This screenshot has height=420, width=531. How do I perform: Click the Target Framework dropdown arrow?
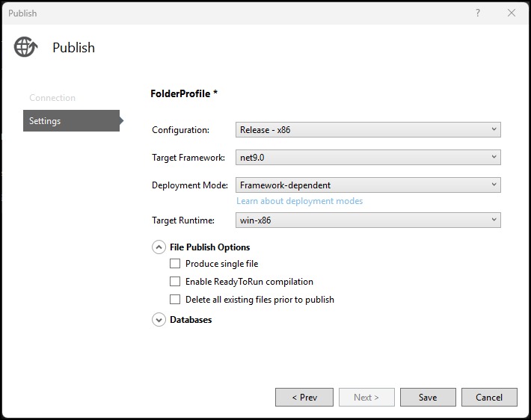point(494,157)
